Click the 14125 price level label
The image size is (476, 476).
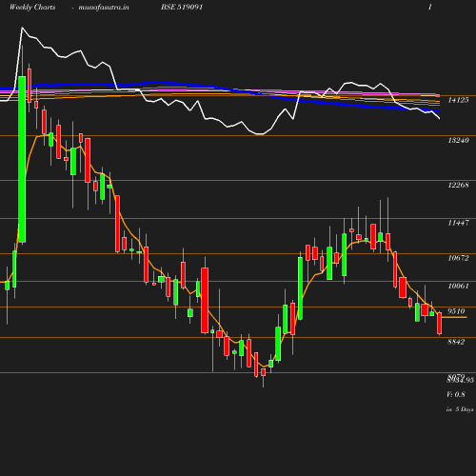coord(458,100)
